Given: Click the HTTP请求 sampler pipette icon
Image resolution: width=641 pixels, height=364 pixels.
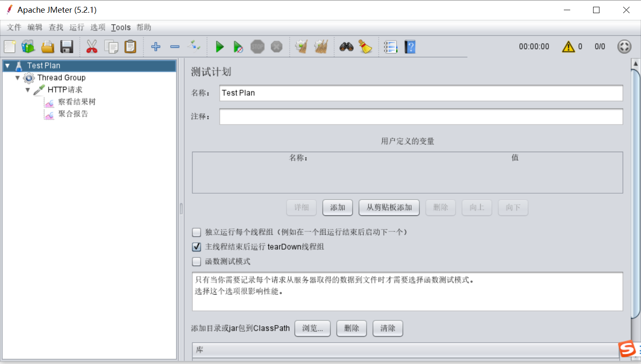Looking at the screenshot, I should pos(39,89).
